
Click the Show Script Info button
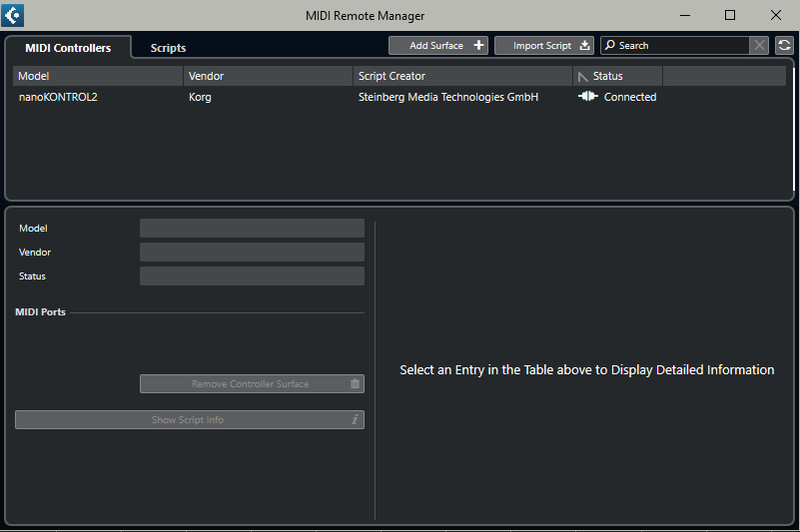click(x=190, y=420)
